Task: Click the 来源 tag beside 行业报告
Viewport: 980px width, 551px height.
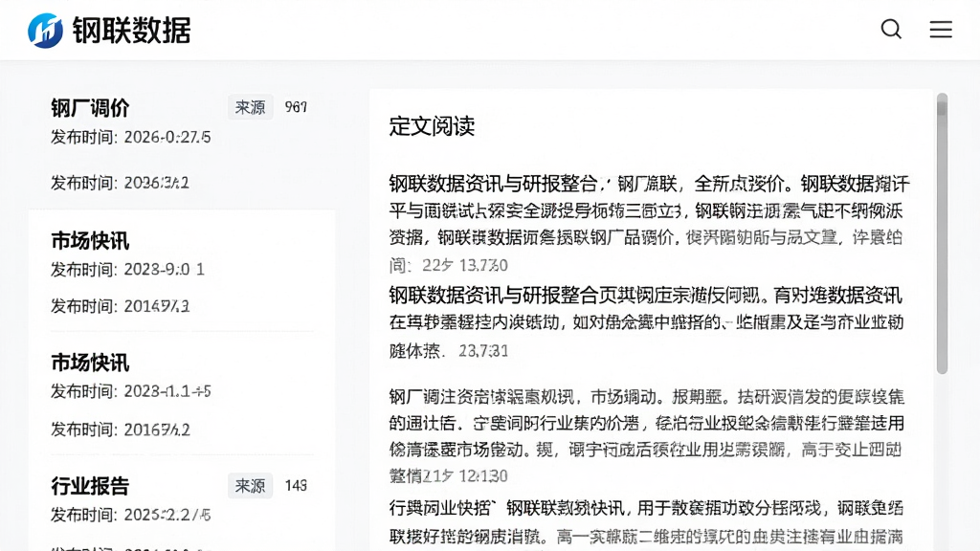Action: [250, 485]
